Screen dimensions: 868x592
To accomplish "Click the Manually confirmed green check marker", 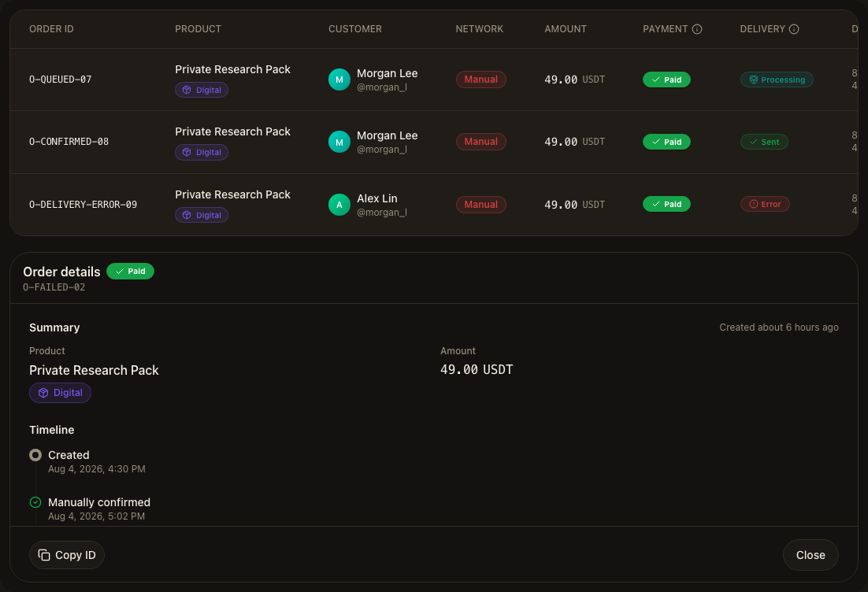I will click(35, 502).
